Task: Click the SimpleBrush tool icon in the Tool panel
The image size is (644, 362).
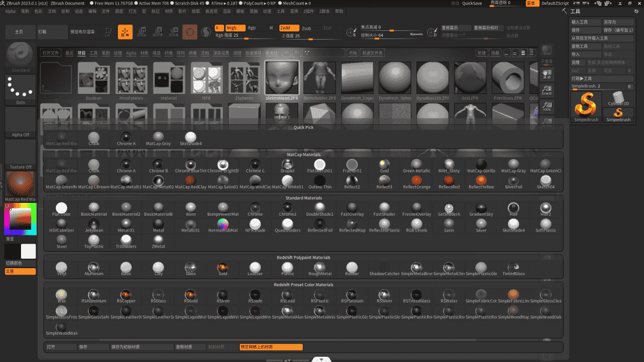Action: pyautogui.click(x=586, y=107)
